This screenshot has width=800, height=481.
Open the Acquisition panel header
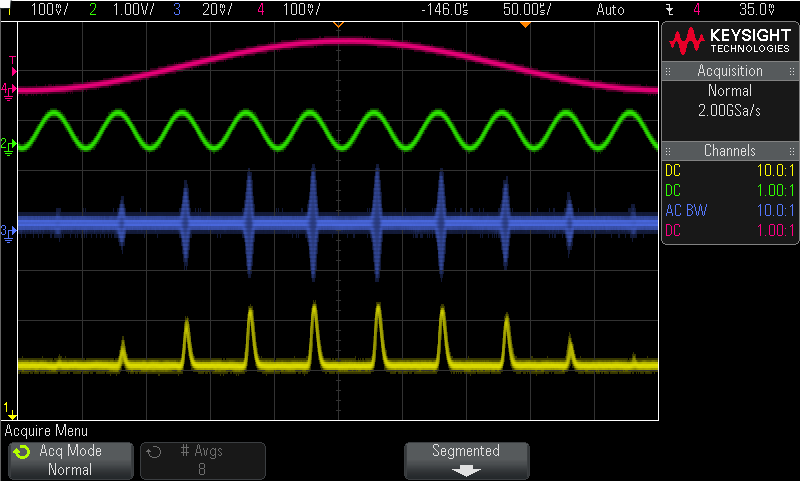tap(730, 71)
